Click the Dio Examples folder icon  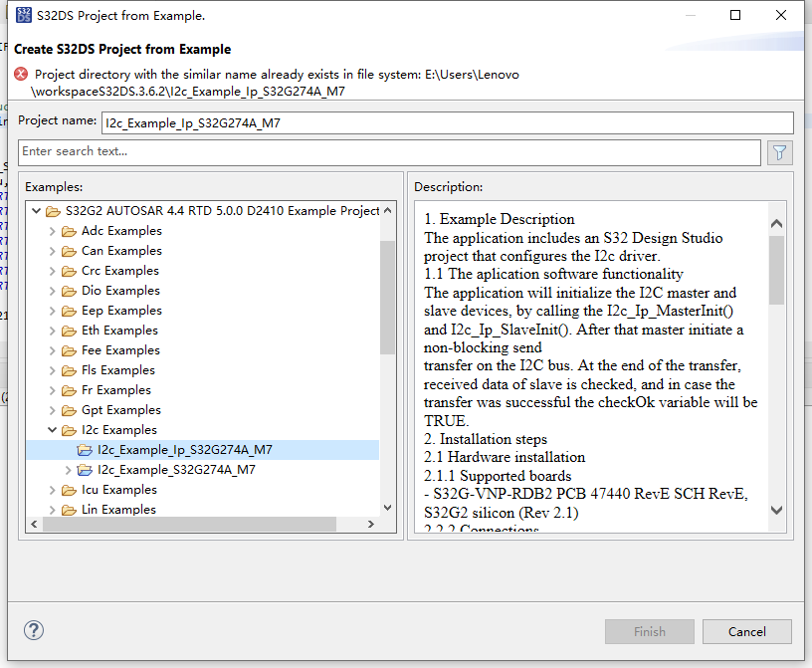[x=69, y=291]
